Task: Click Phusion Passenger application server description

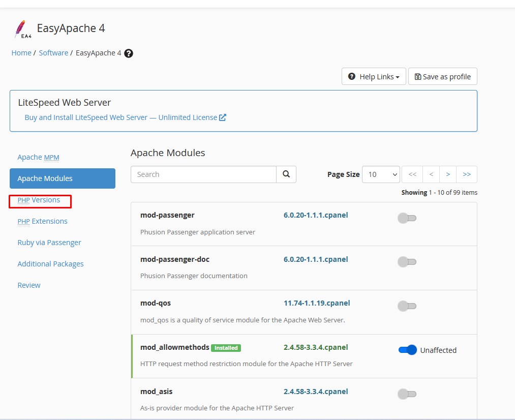Action: tap(198, 232)
